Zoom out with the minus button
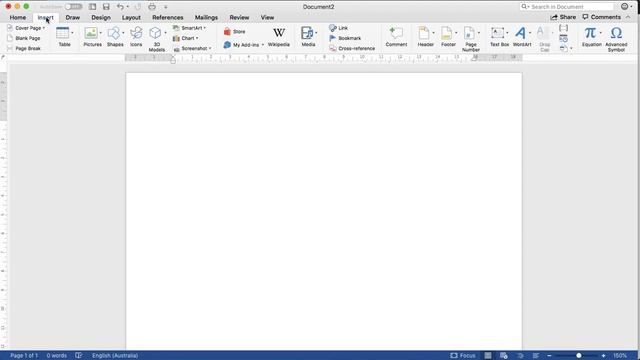The image size is (640, 360). tap(549, 356)
